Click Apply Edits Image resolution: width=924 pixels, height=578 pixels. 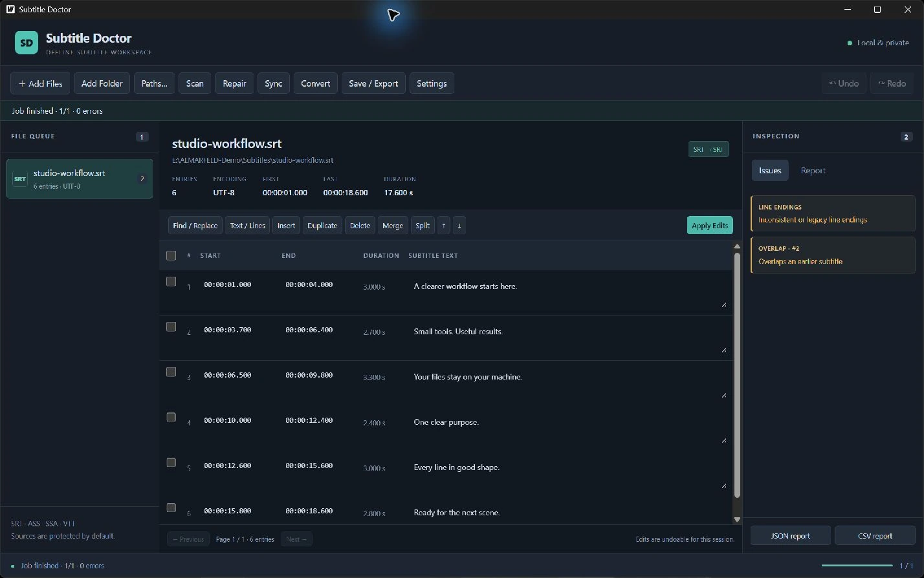pos(710,226)
